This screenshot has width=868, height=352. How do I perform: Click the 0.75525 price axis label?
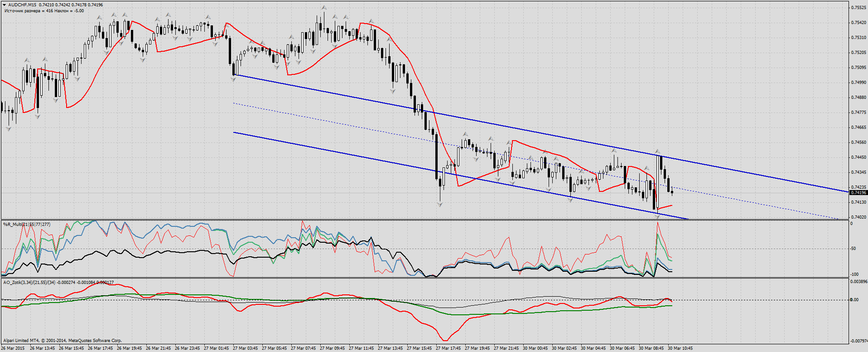pos(859,8)
